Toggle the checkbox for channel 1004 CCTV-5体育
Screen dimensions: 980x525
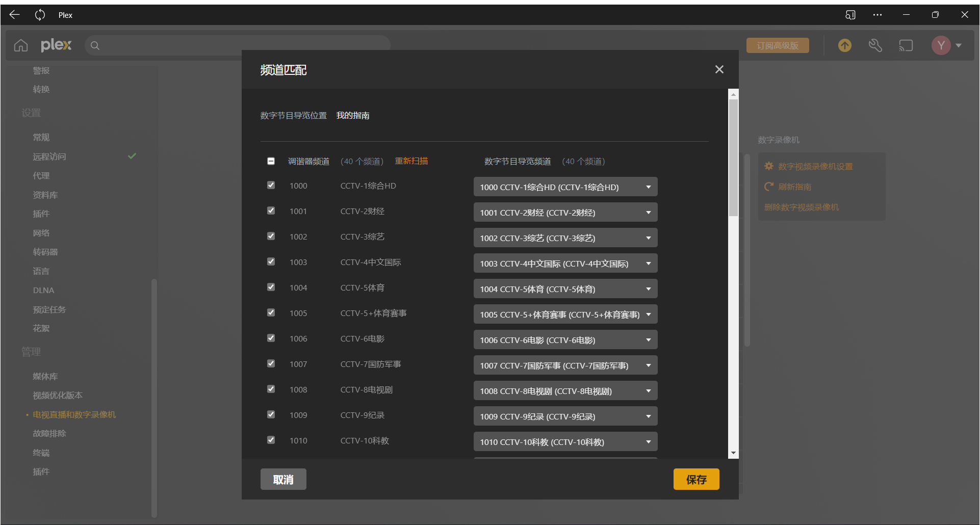[x=271, y=287]
